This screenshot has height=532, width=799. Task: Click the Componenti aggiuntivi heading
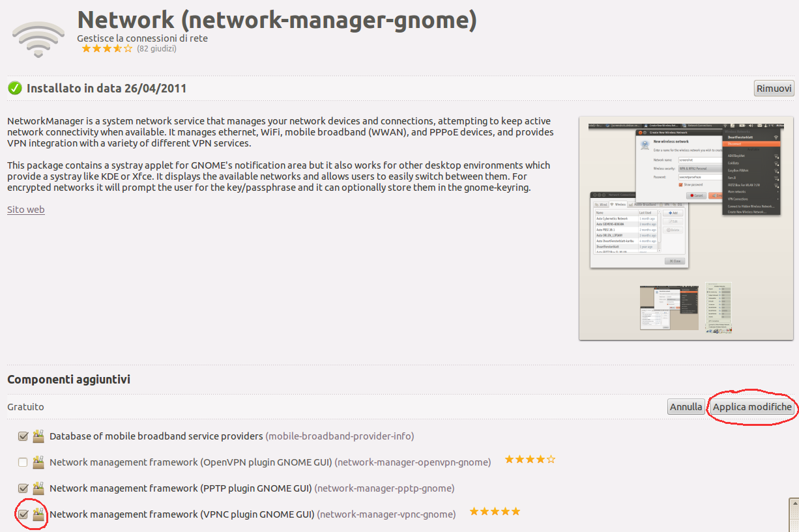pos(68,379)
